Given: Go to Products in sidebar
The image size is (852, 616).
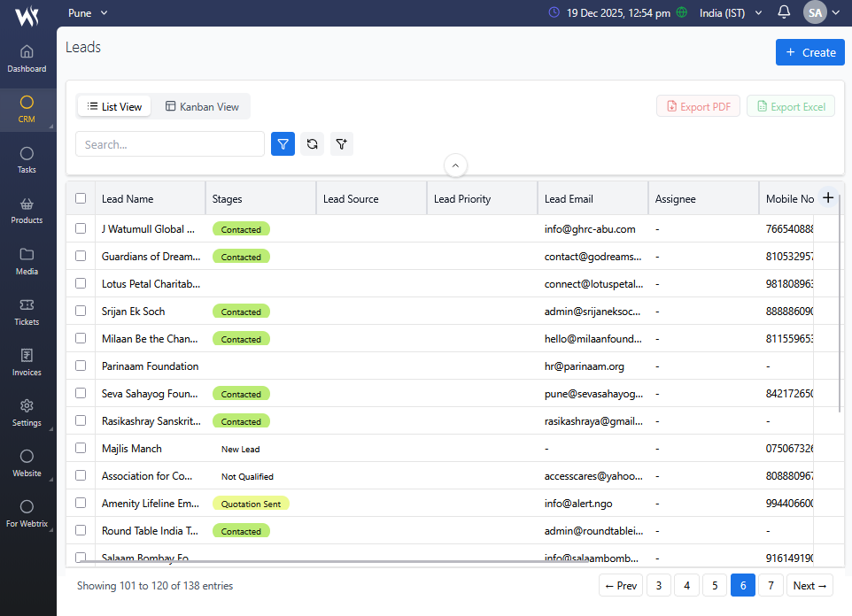Looking at the screenshot, I should pos(27,210).
